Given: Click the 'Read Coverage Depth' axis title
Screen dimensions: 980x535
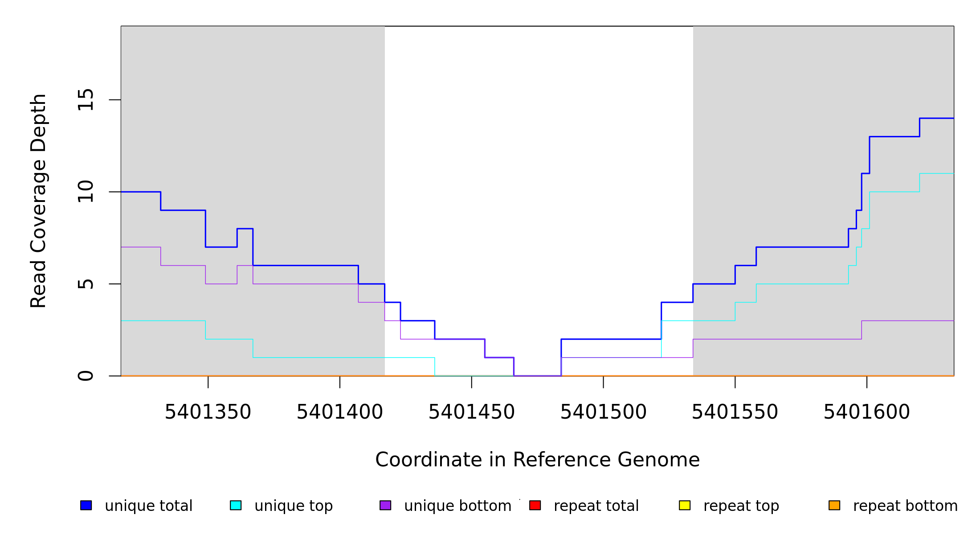Looking at the screenshot, I should coord(38,201).
